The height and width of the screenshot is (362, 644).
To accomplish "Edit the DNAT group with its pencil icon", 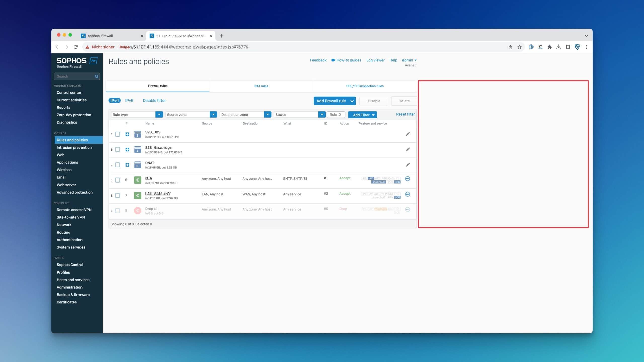I will 408,165.
